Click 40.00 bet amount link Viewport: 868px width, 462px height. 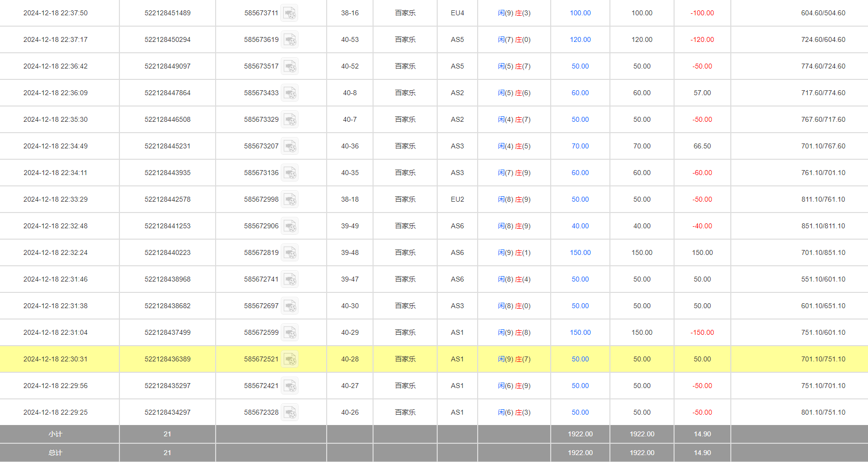tap(580, 226)
